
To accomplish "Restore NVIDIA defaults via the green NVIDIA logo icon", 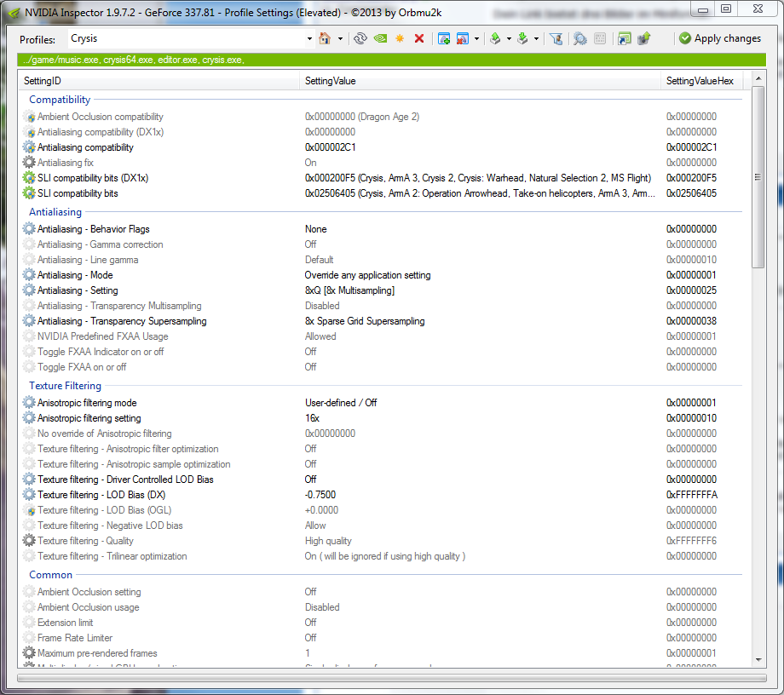I will coord(380,38).
